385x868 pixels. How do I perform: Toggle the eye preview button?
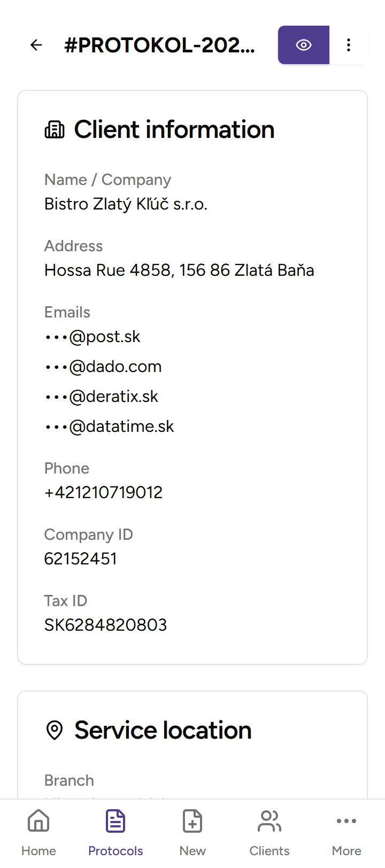[x=303, y=45]
